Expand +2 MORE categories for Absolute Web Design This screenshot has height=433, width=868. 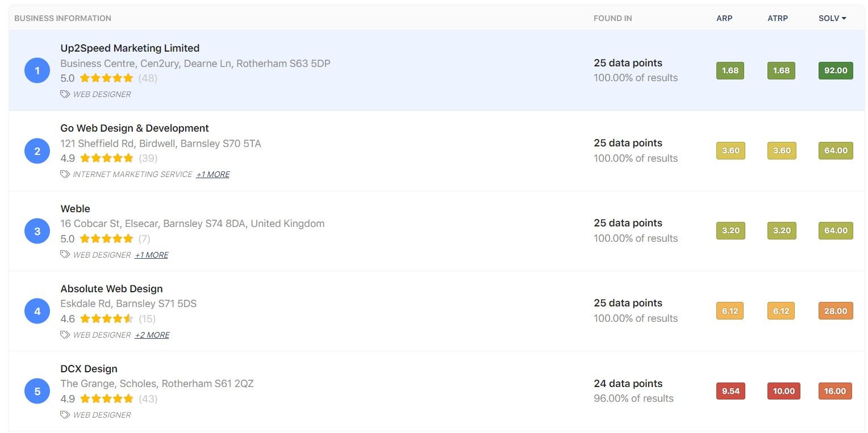pyautogui.click(x=152, y=335)
